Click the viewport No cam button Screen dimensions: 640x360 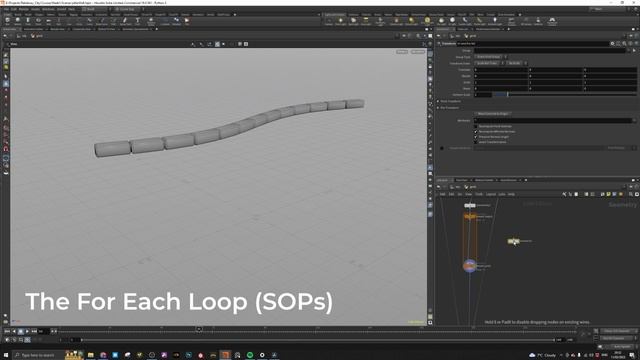(418, 52)
